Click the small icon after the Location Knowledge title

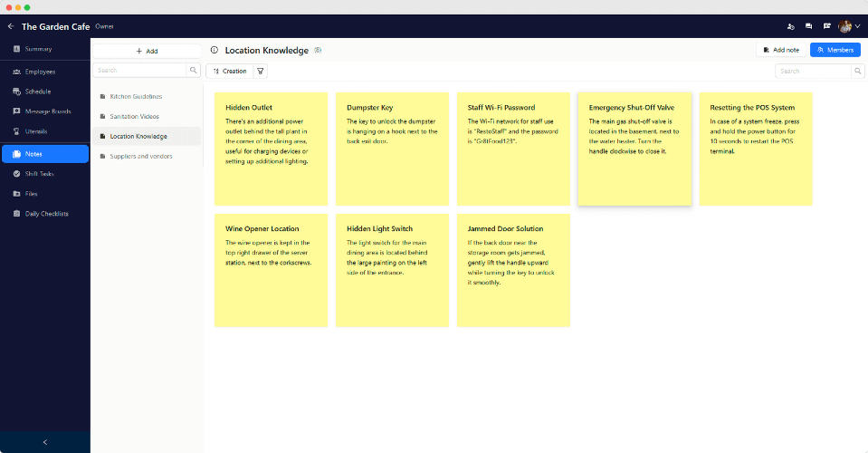point(318,50)
